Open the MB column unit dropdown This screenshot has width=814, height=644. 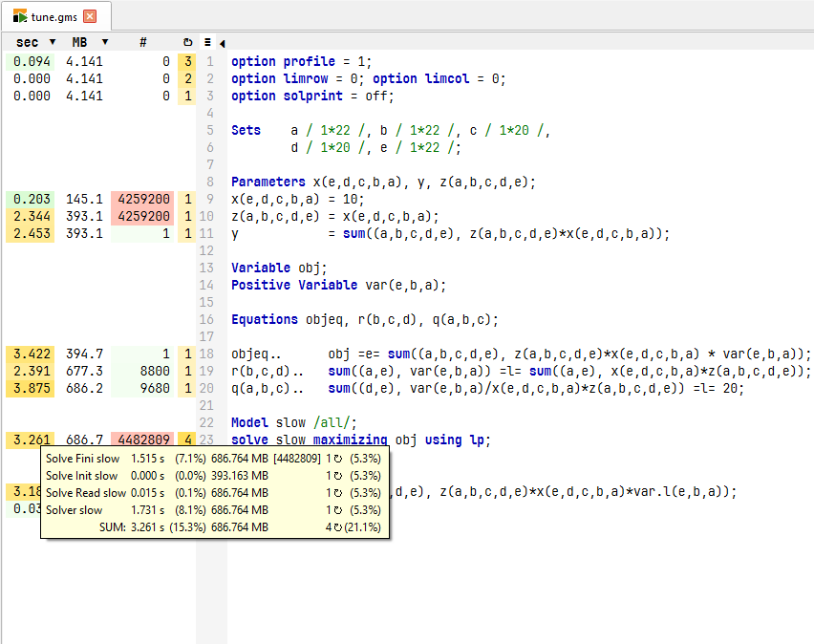[x=105, y=42]
